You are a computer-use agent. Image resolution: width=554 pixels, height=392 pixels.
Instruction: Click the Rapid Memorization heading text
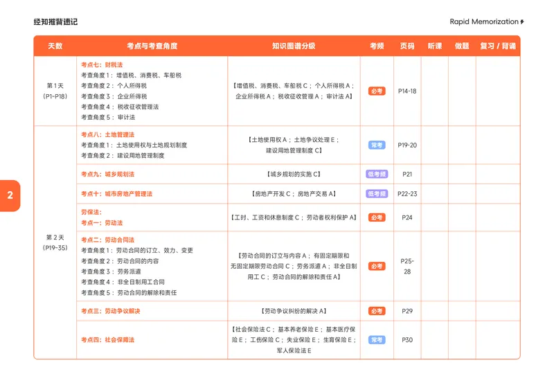point(483,21)
